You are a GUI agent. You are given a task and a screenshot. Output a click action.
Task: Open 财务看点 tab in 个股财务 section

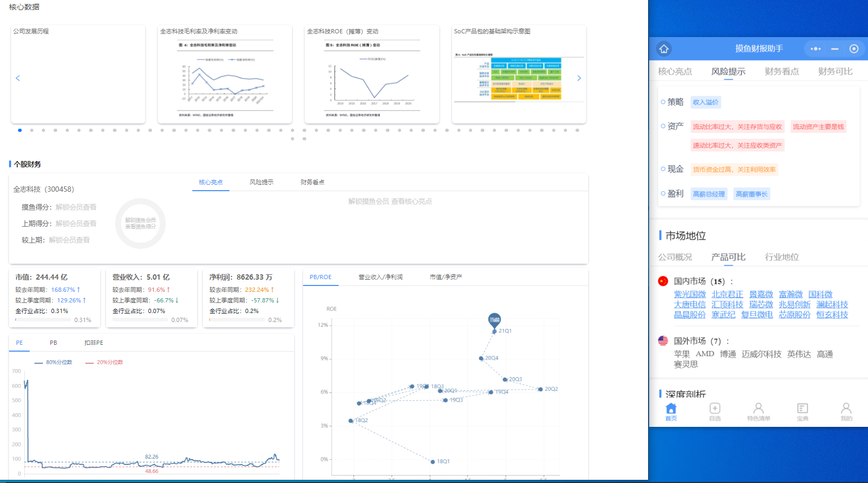point(313,182)
